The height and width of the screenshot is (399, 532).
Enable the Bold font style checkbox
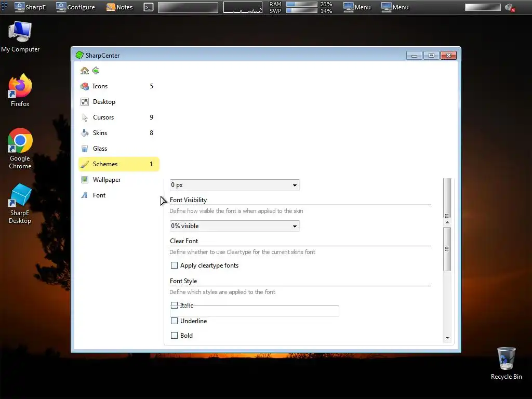(174, 335)
